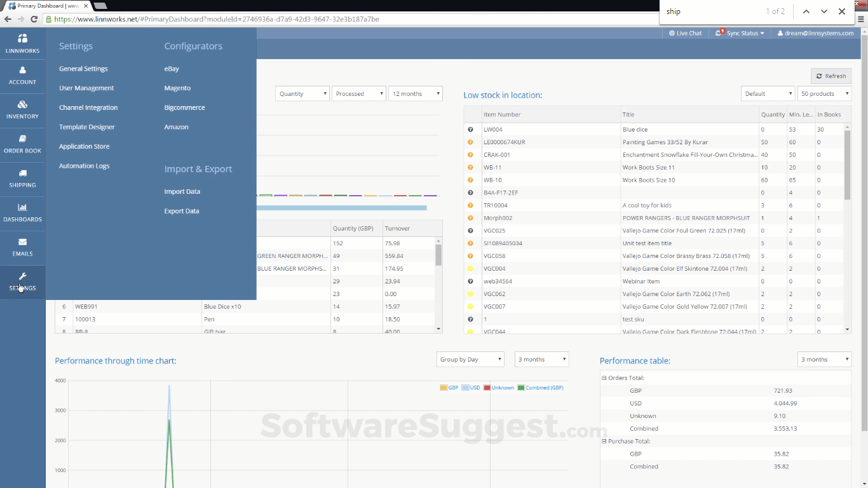Click the Refresh button
868x488 pixels.
pos(831,76)
